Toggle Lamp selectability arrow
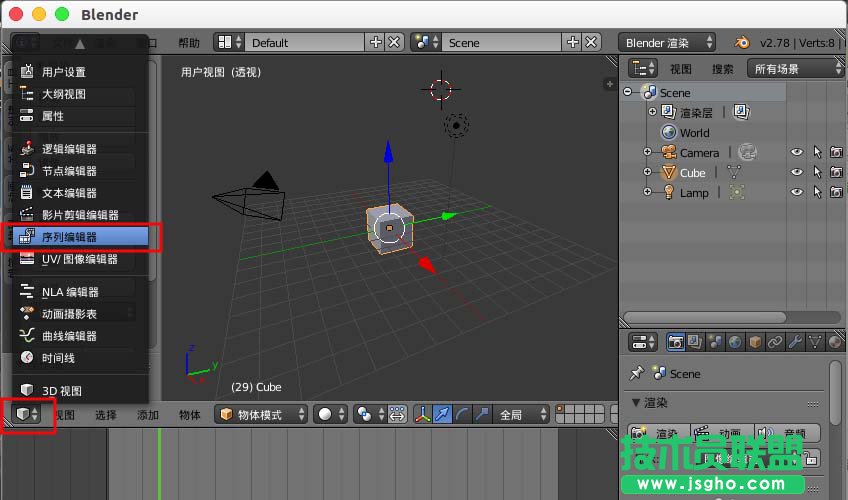The height and width of the screenshot is (500, 848). 817,192
